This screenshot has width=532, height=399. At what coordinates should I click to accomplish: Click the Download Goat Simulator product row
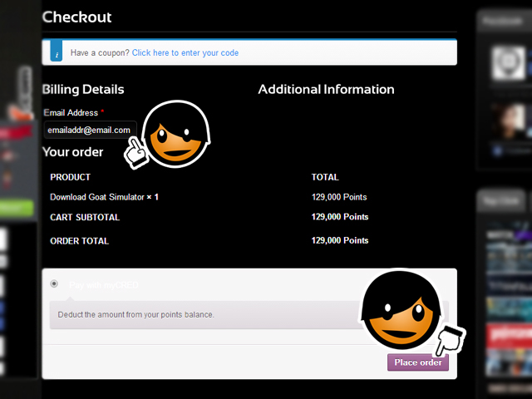104,197
